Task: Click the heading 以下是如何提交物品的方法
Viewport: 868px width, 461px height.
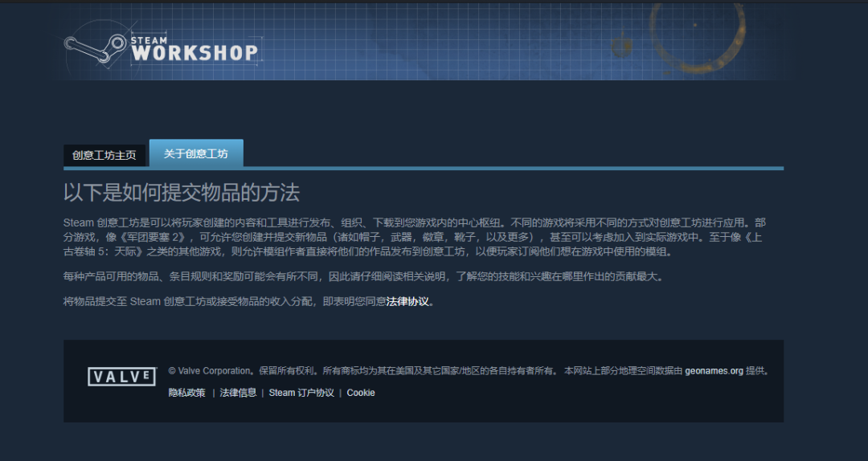Action: point(182,193)
